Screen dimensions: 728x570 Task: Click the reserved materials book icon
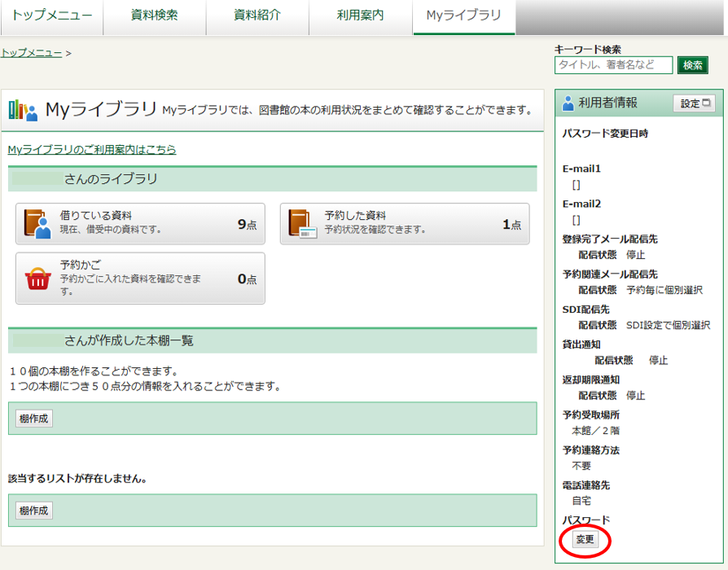point(302,223)
